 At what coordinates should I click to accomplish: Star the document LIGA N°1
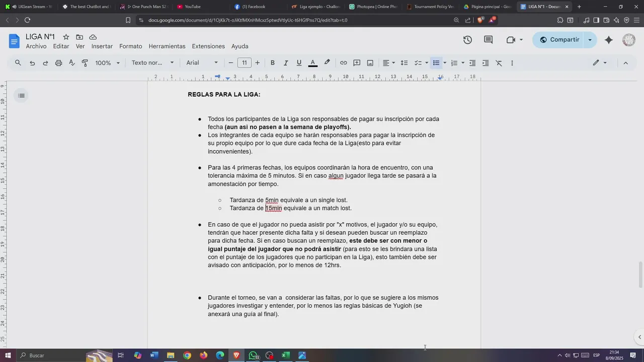[x=66, y=37]
